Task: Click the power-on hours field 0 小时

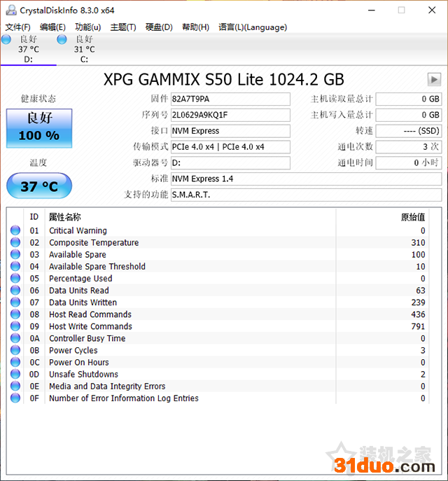Action: 408,163
